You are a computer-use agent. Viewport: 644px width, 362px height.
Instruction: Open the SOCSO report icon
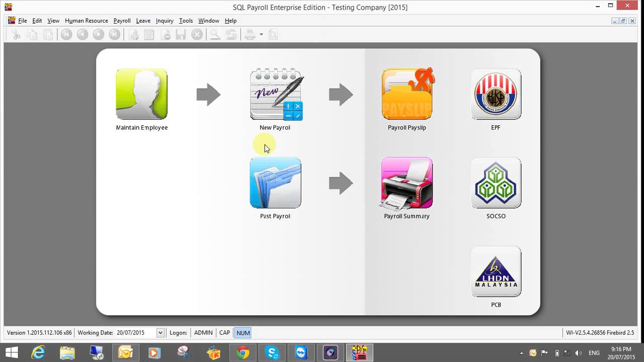pyautogui.click(x=496, y=183)
